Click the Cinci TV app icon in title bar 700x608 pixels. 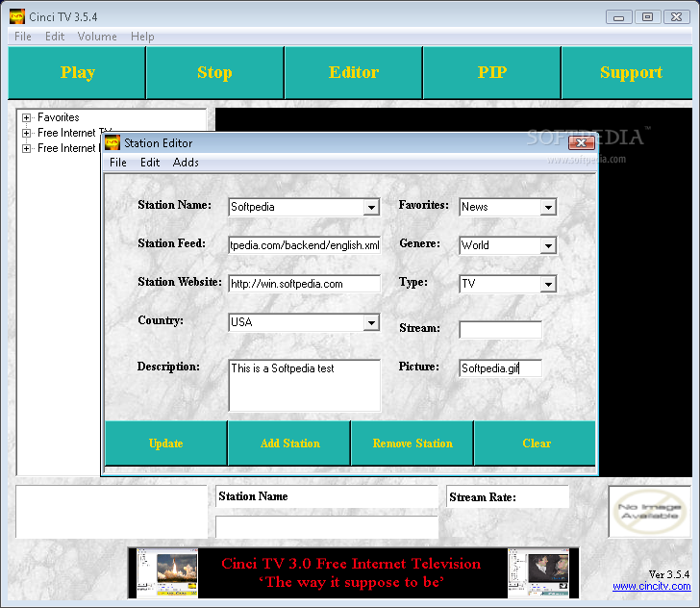[x=17, y=17]
